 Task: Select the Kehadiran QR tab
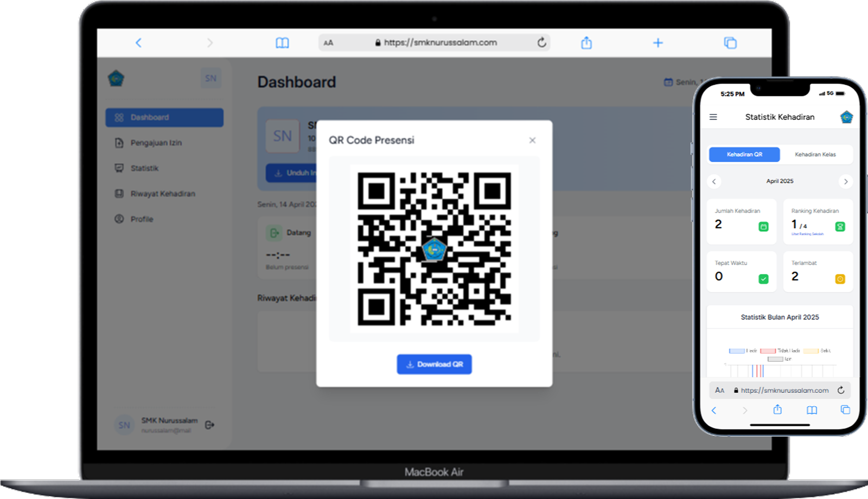coord(744,155)
